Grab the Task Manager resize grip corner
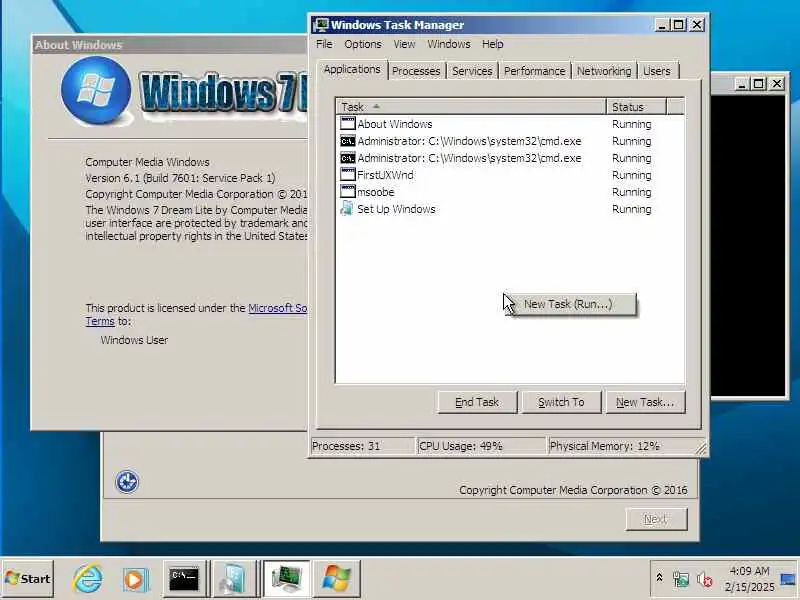Viewport: 800px width, 600px height. click(x=701, y=448)
